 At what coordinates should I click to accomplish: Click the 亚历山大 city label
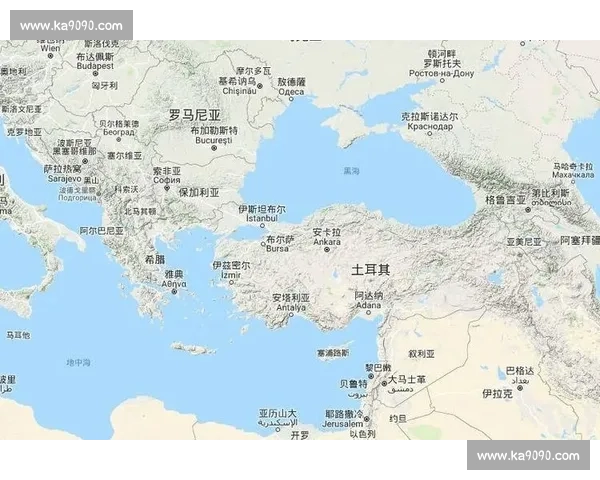point(277,413)
